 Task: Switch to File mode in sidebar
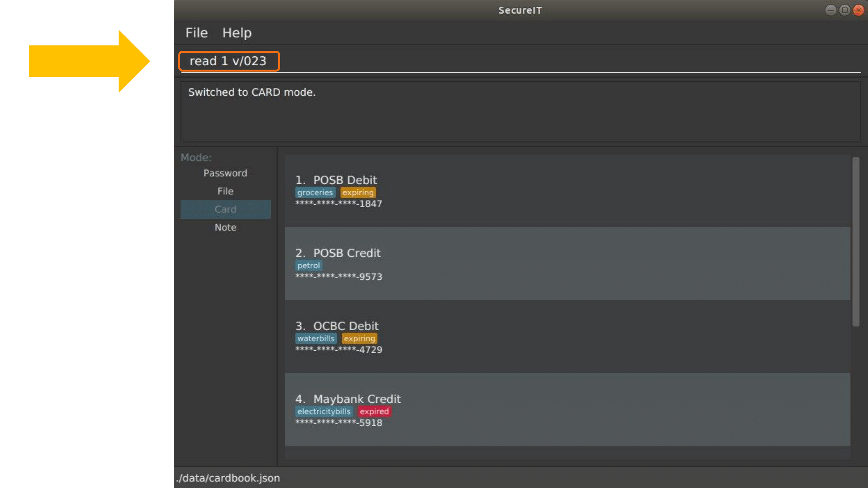[x=225, y=191]
